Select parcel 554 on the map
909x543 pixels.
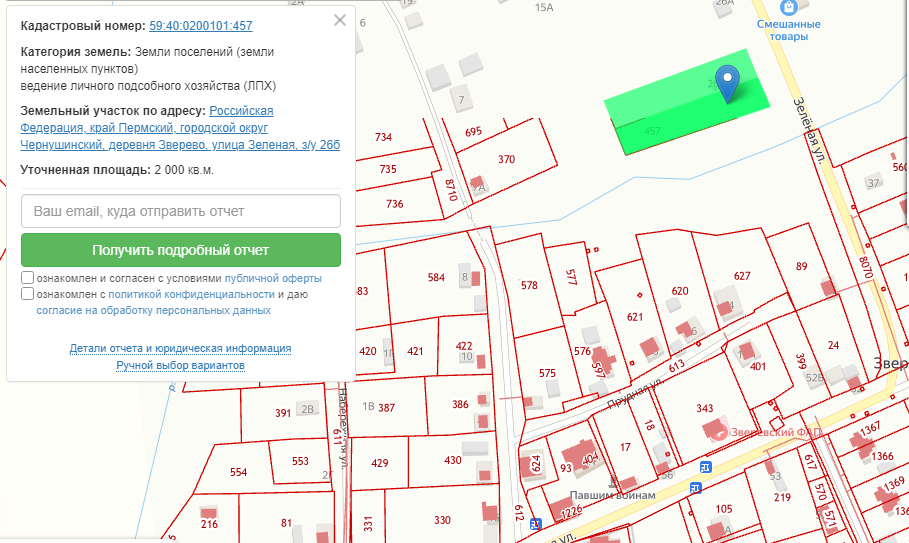point(238,472)
